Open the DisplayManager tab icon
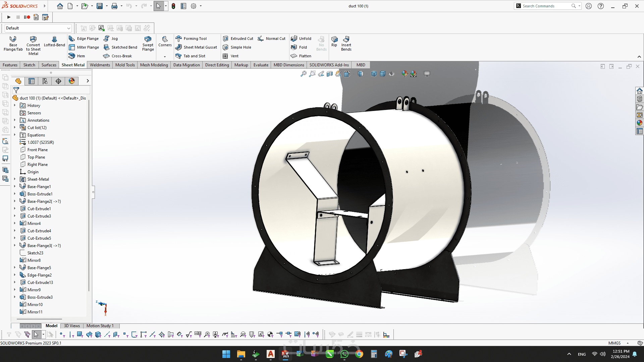 [x=72, y=81]
